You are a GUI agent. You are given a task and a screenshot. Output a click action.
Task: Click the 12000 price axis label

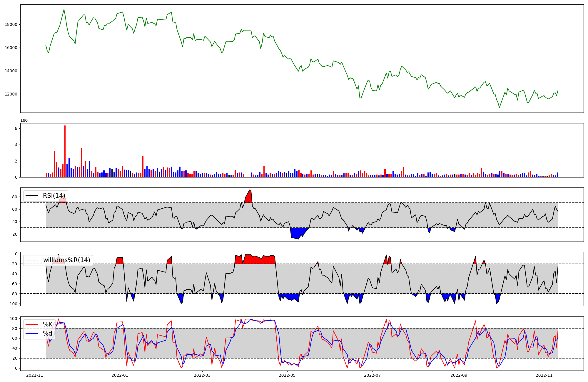(11, 94)
